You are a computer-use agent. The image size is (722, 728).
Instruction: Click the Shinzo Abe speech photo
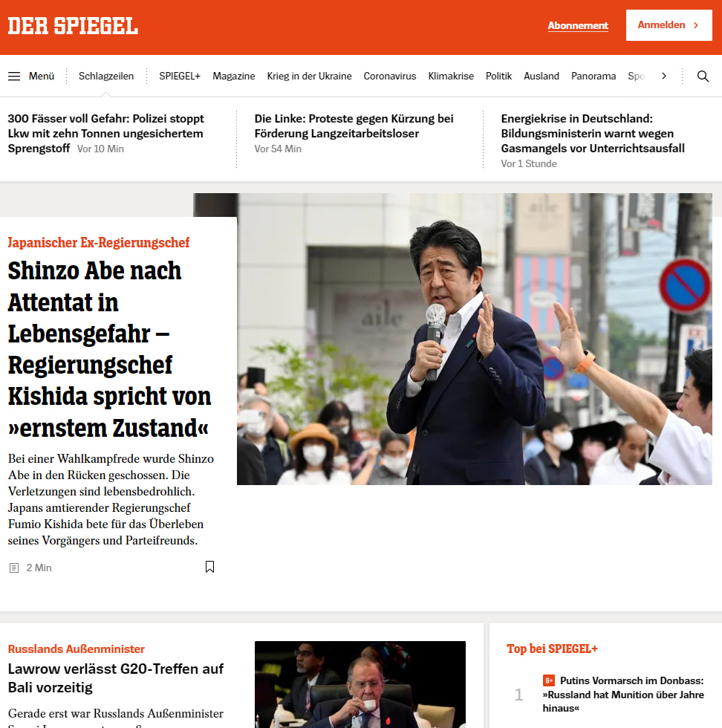click(475, 339)
